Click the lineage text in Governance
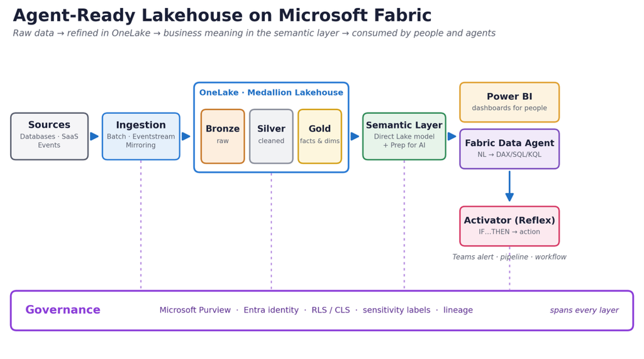The image size is (644, 359). click(x=458, y=310)
